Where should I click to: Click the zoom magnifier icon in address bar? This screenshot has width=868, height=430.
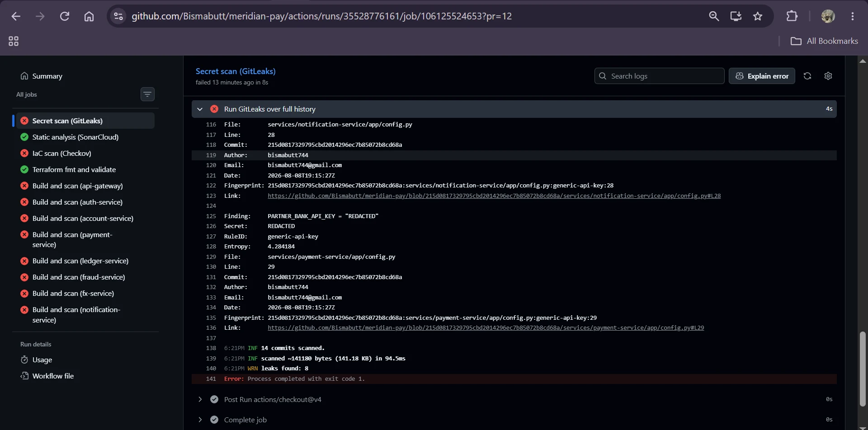[714, 16]
